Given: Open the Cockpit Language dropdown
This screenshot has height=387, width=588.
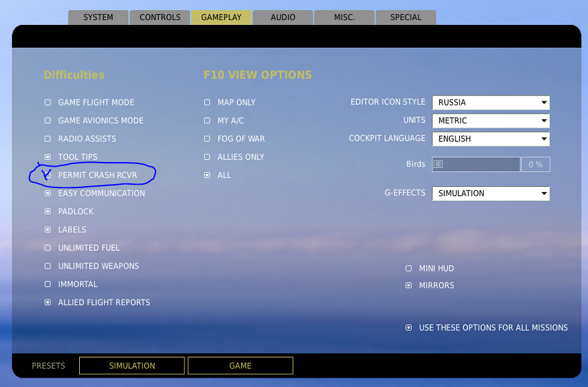Looking at the screenshot, I should click(x=491, y=139).
